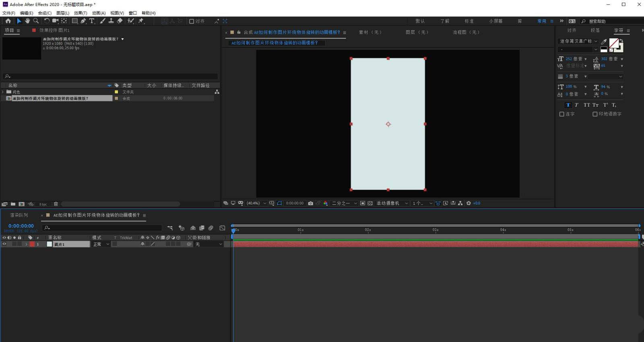Click the text fill color swatch
The image size is (644, 342).
click(x=614, y=43)
